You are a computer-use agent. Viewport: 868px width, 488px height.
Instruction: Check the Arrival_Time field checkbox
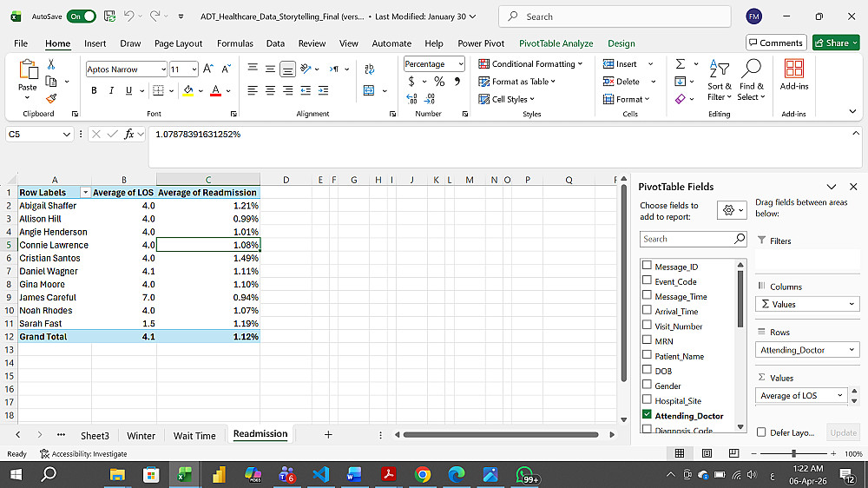pos(647,310)
